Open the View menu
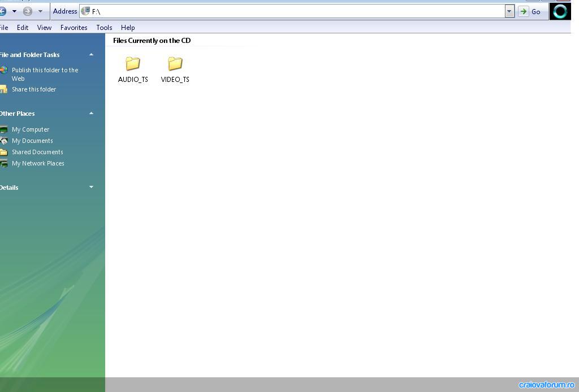The width and height of the screenshot is (579, 392). point(44,28)
